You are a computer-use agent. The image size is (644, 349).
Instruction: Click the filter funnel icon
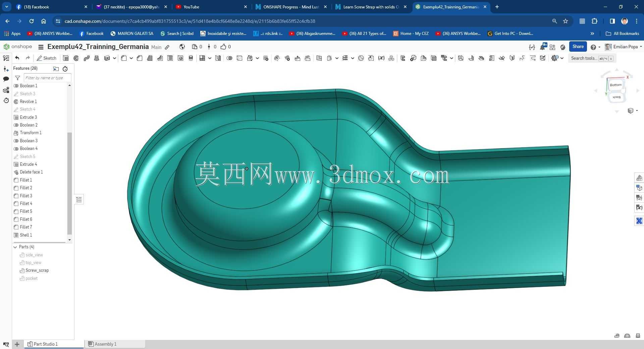pyautogui.click(x=17, y=78)
